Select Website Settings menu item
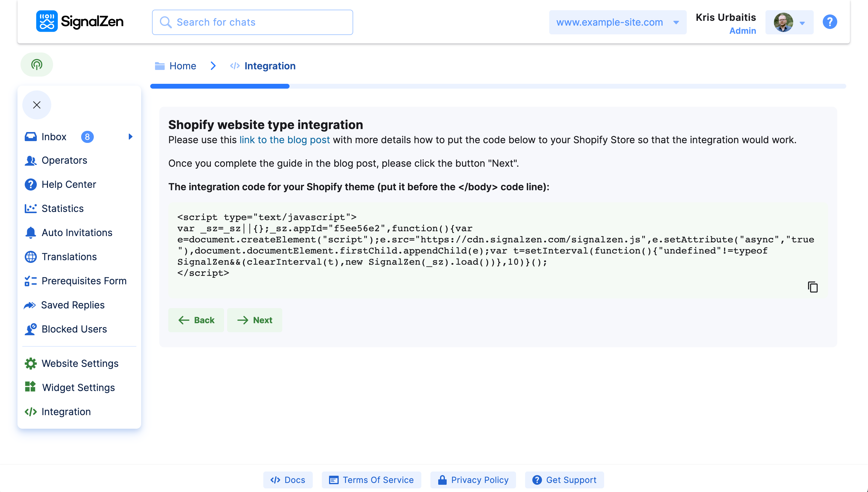Screen dimensions: 868x492 [x=80, y=363]
